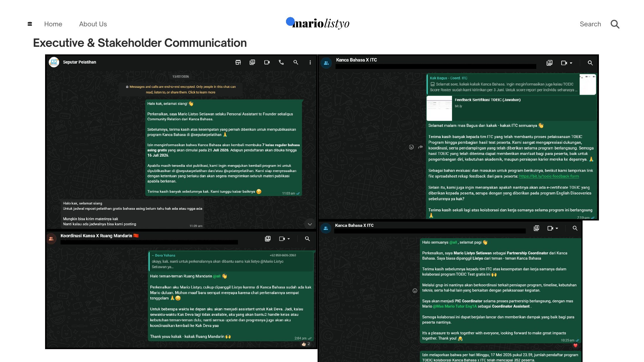Expand call options arrow in Ruang Mandarin chat
Viewport: 644px width, 362px height.
289,239
